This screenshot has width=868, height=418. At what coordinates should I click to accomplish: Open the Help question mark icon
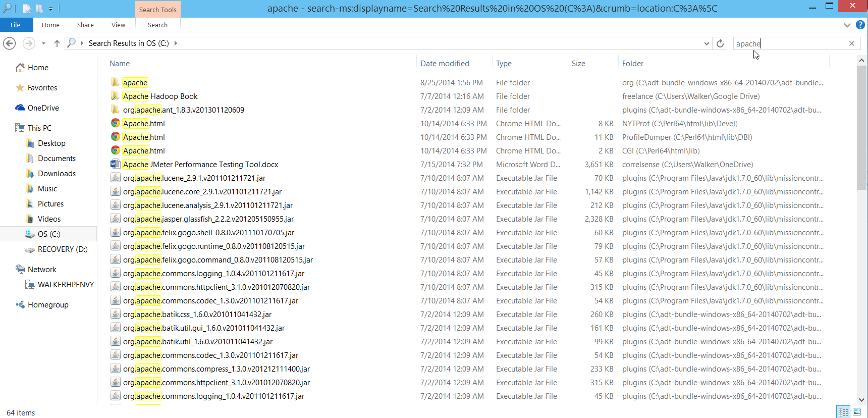(x=860, y=25)
